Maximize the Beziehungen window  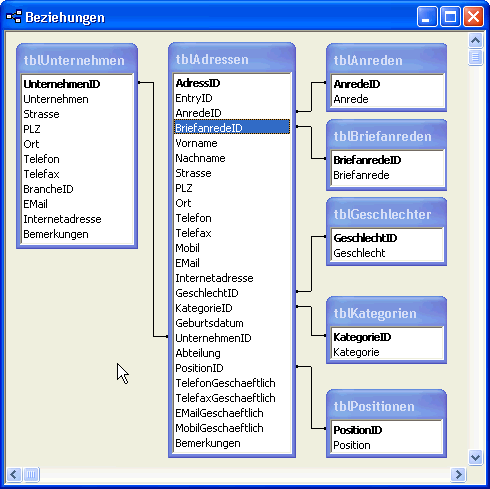pos(450,17)
